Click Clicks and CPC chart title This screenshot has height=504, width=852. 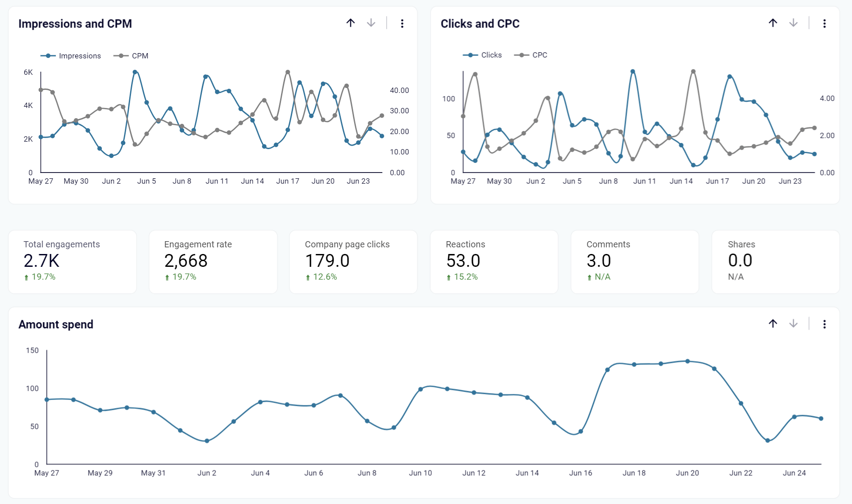pos(480,23)
